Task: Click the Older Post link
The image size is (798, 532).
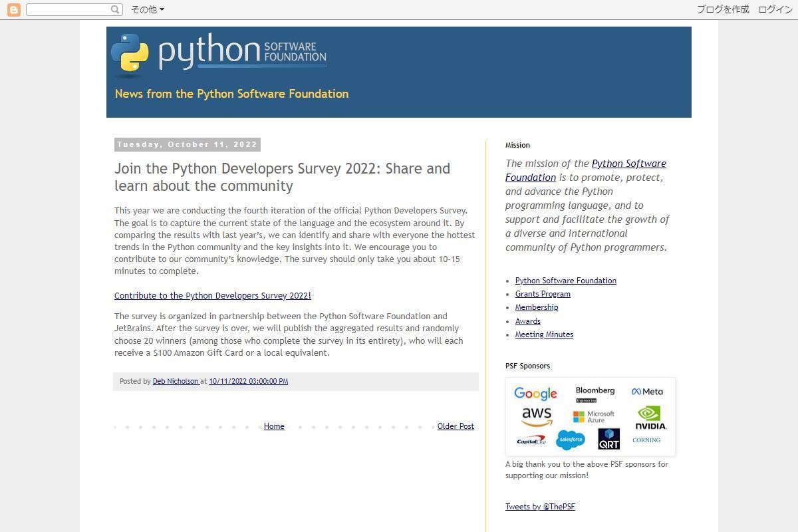Action: [x=456, y=426]
